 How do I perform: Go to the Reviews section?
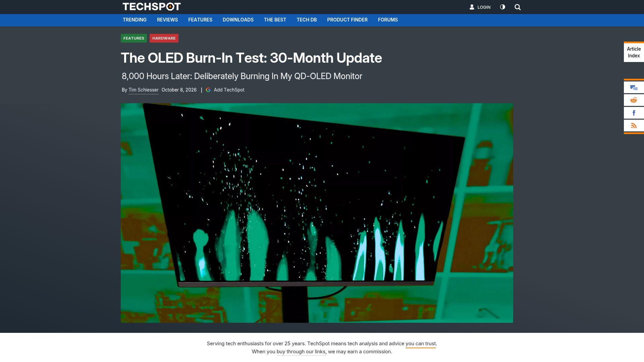tap(167, 20)
